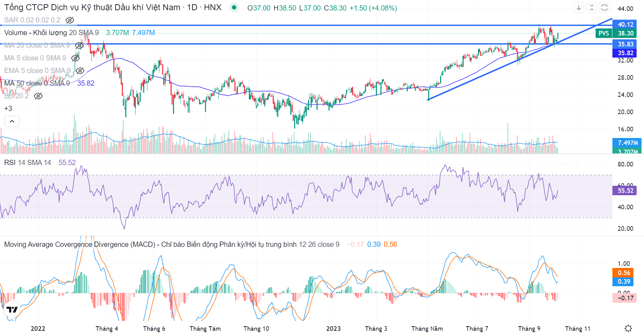Click the Tháng Năm time axis label

coord(427,329)
